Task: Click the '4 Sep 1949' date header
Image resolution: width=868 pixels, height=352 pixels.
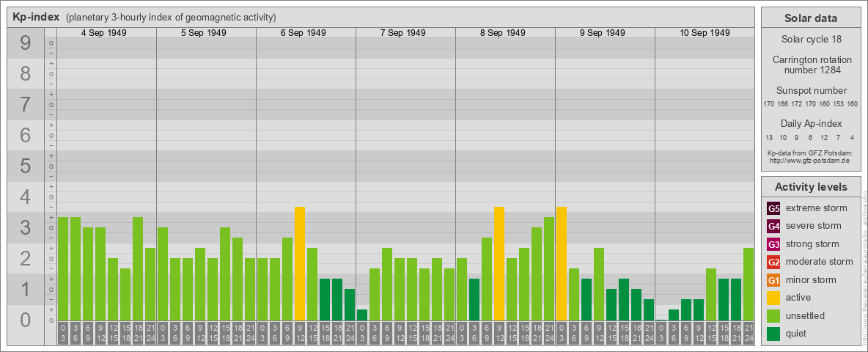Action: coord(104,33)
